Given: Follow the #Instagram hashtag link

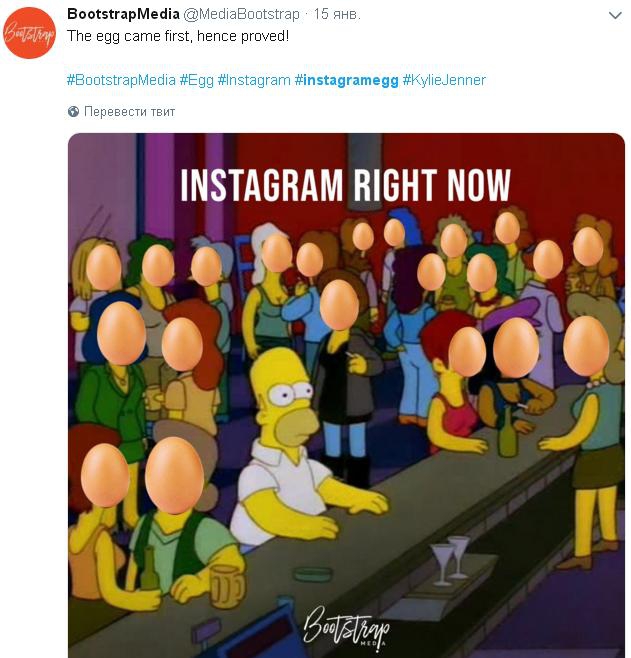Looking at the screenshot, I should [254, 80].
